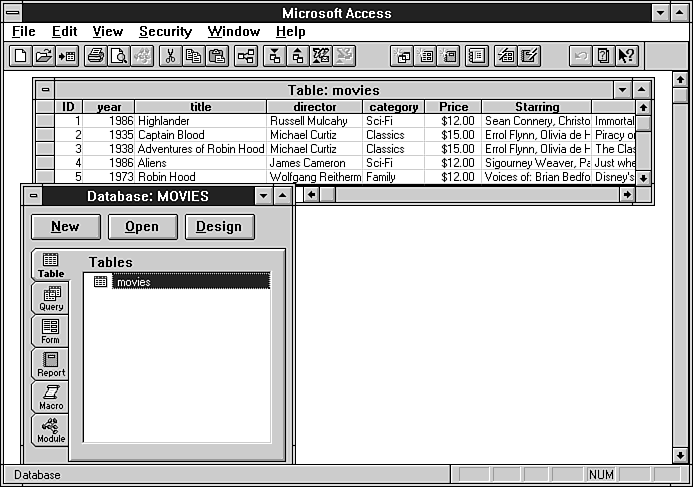Click the 'Family' category cell
Screen dimensions: 693x487
click(394, 177)
